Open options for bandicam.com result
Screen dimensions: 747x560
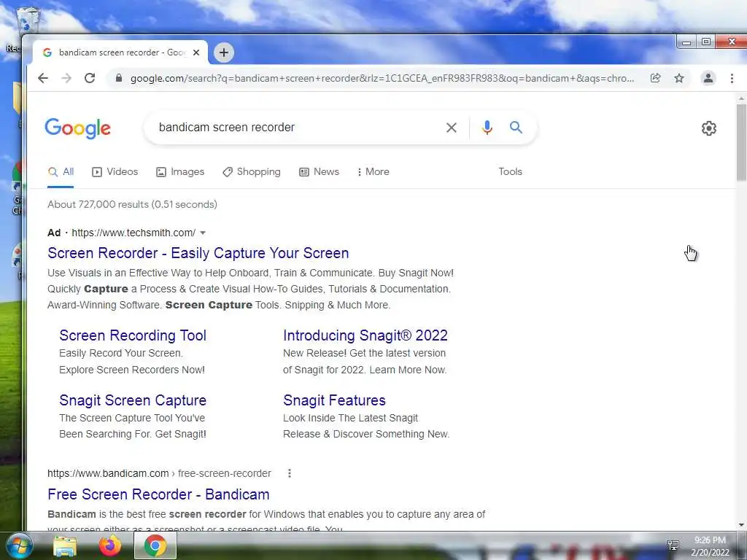(x=289, y=473)
